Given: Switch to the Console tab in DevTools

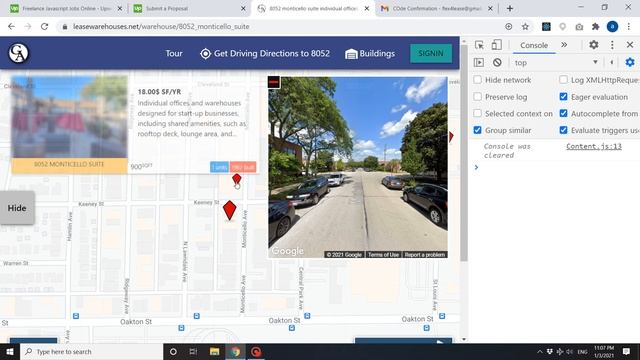Looking at the screenshot, I should click(x=534, y=45).
